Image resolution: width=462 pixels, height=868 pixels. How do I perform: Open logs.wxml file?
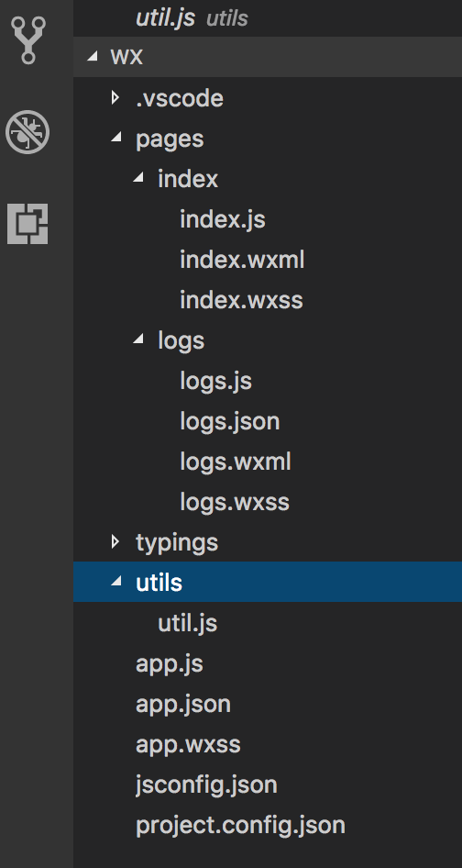tap(236, 462)
